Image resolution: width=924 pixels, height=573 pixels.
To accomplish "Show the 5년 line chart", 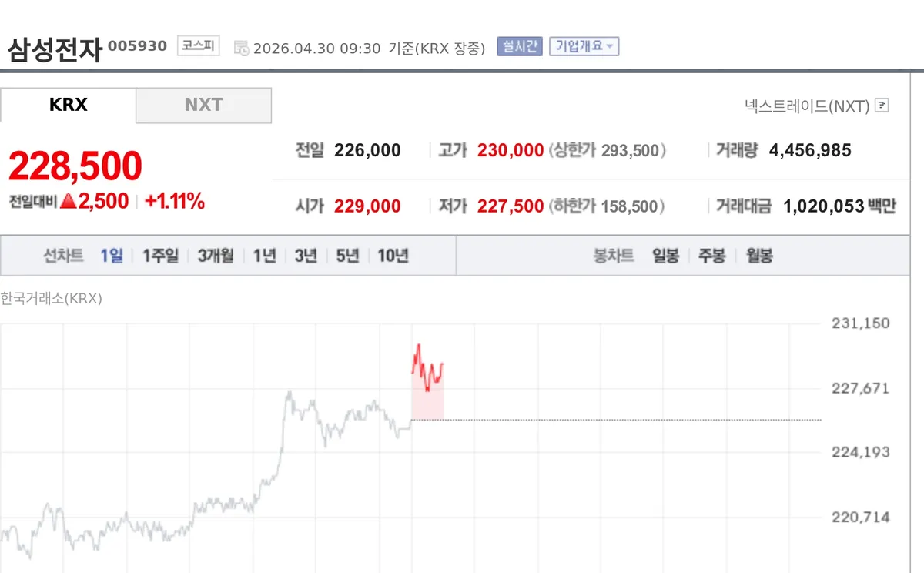I will [347, 256].
